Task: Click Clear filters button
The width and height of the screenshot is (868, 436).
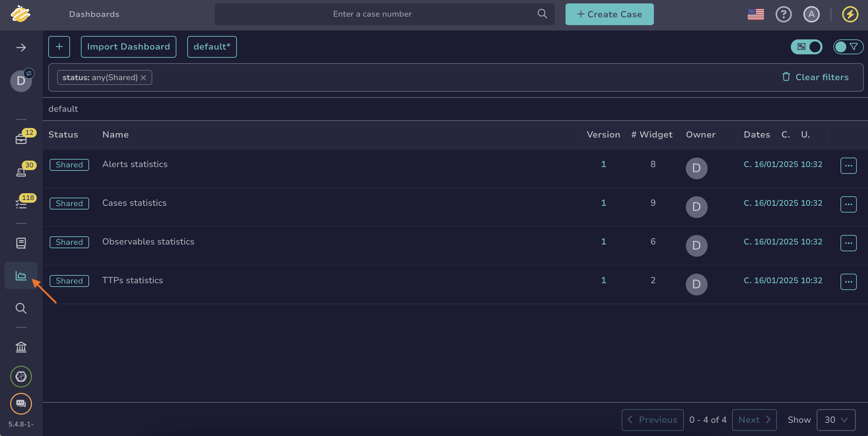Action: (815, 77)
